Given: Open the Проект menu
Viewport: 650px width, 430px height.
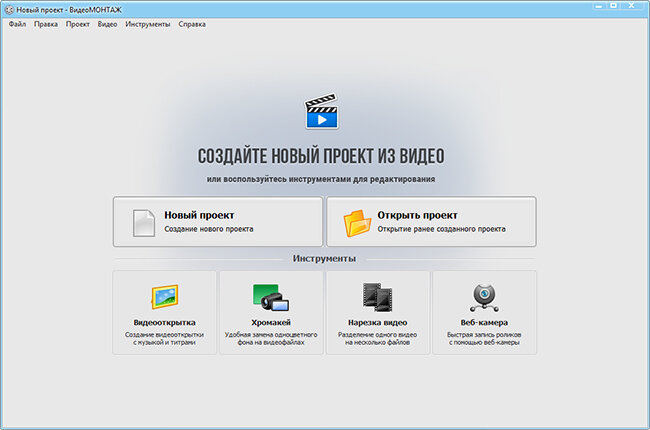Looking at the screenshot, I should pyautogui.click(x=78, y=24).
